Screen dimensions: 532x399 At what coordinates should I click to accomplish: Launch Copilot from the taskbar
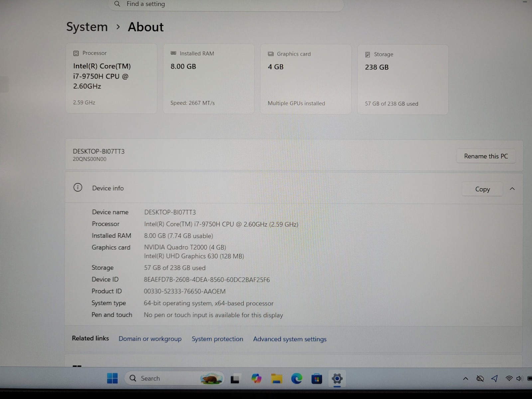[256, 378]
